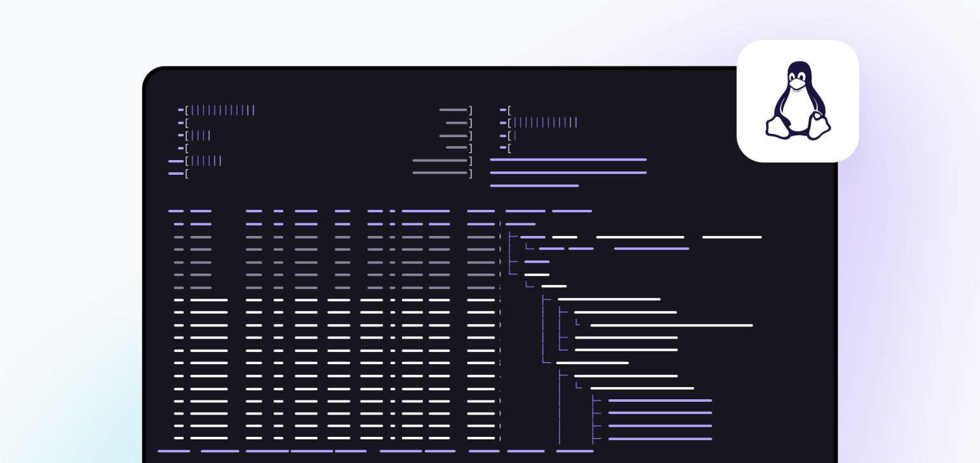
Task: Click the top-left meter filled with purple ticks
Action: 222,110
